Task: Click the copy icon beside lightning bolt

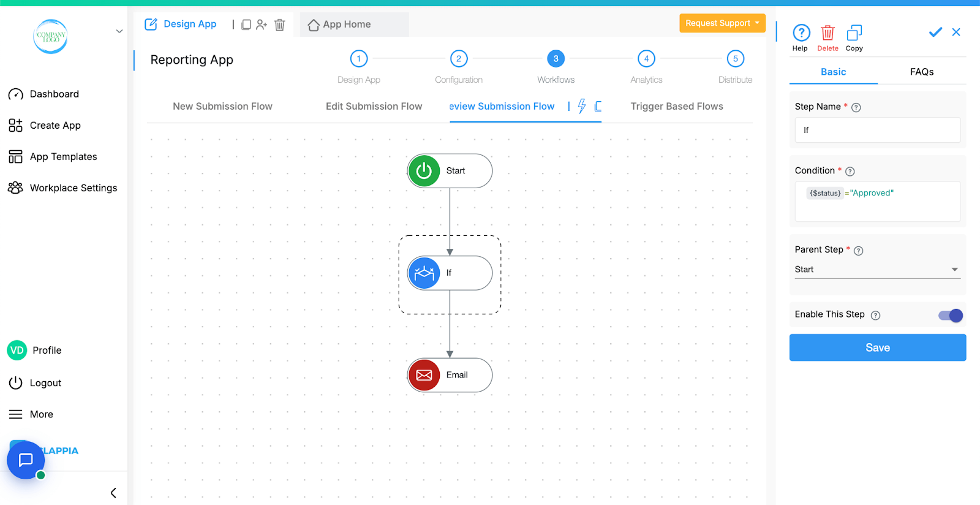Action: coord(598,106)
